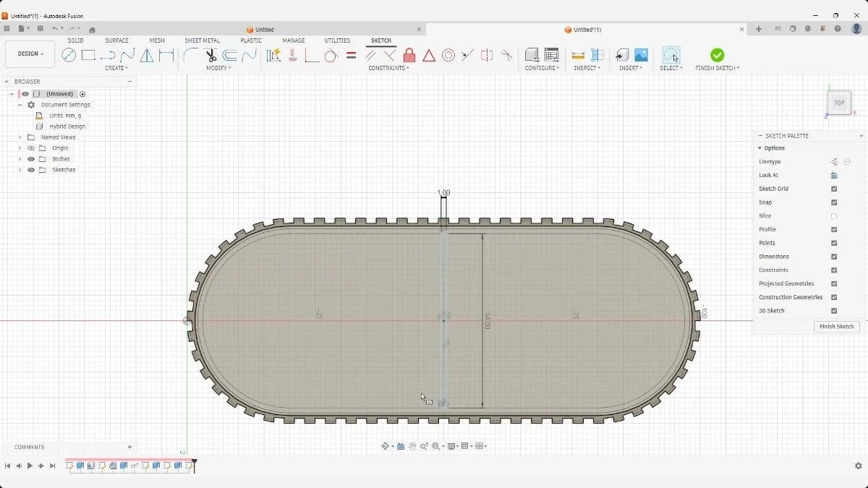The image size is (868, 488).
Task: Open the SHEET METAL tab
Action: point(202,40)
